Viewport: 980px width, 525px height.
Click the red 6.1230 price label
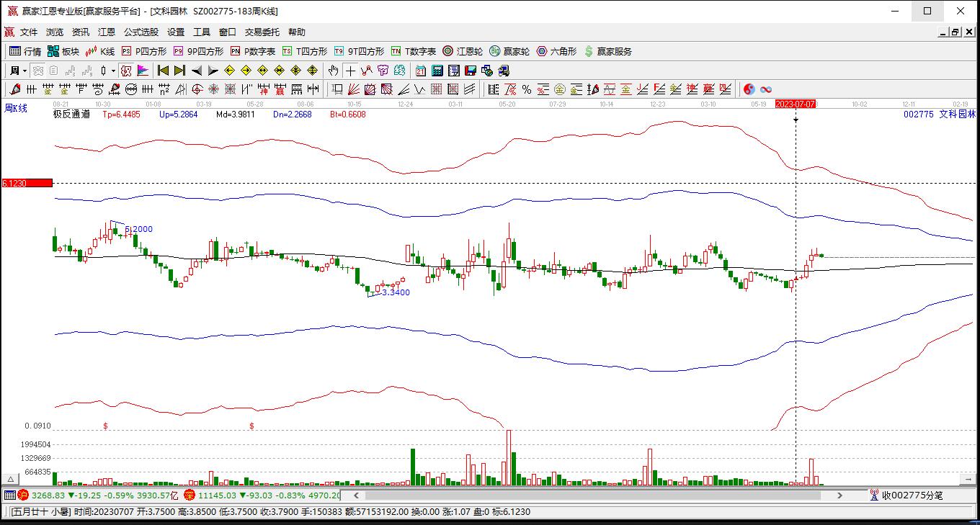tap(27, 184)
